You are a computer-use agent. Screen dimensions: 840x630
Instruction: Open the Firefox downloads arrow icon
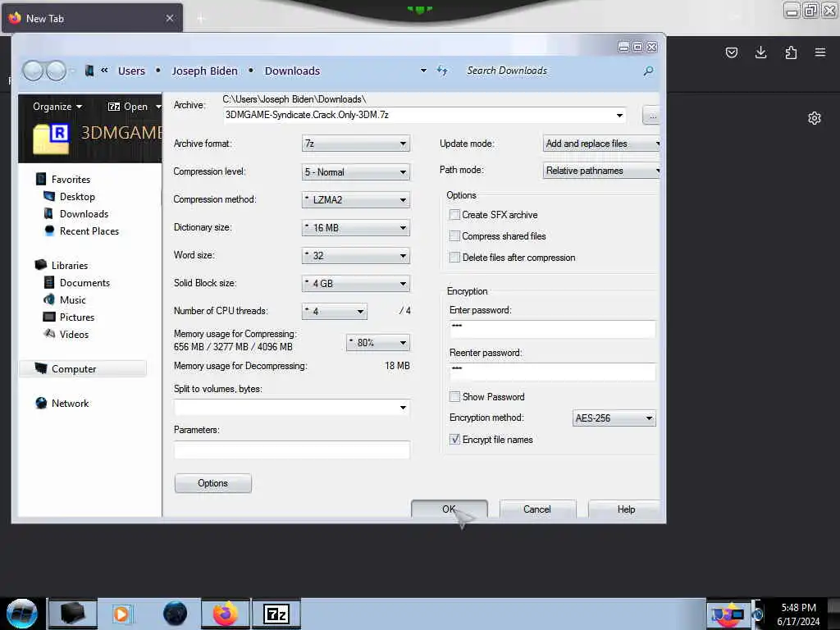[x=760, y=52]
